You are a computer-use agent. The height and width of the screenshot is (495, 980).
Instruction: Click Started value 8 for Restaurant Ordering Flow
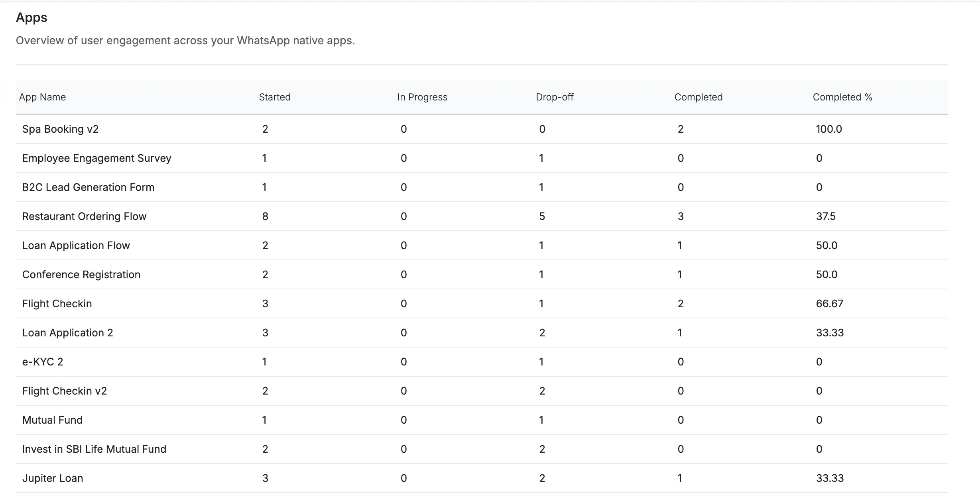click(x=265, y=216)
